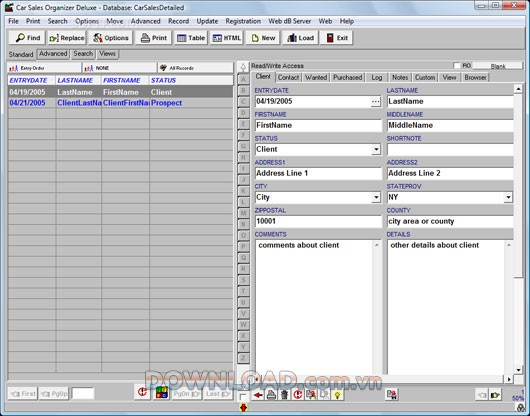Create a New record button
This screenshot has width=530, height=416.
263,38
